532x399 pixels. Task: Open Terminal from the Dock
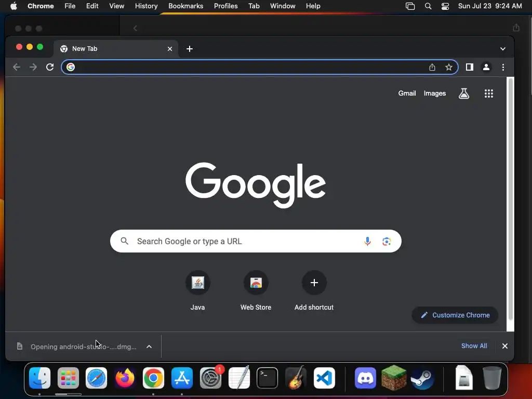click(268, 378)
